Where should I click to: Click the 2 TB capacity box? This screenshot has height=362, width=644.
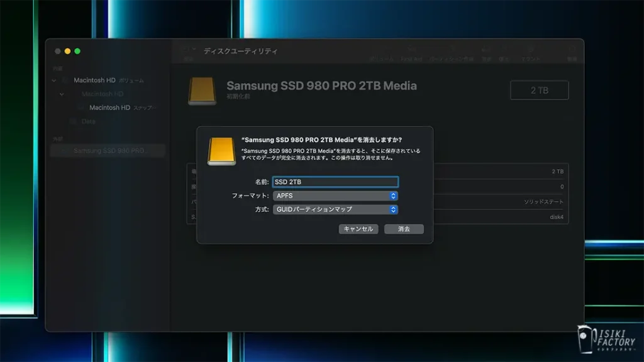tap(539, 90)
